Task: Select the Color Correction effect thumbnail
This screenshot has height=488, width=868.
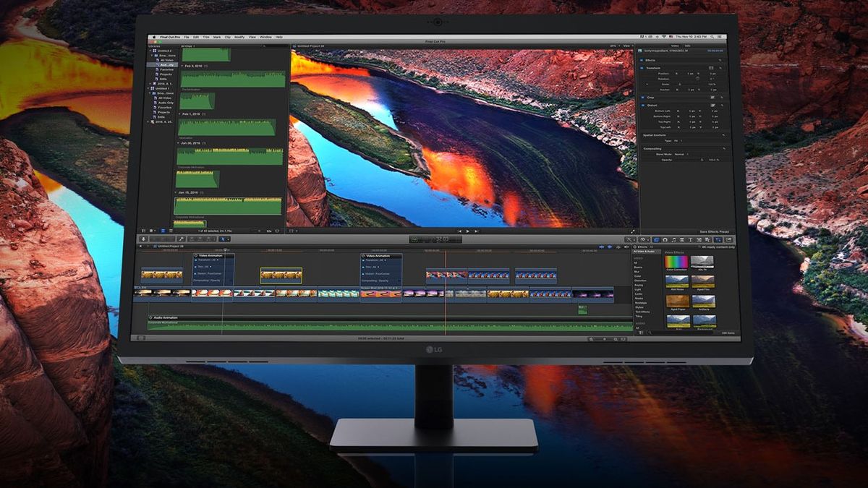Action: click(x=676, y=262)
